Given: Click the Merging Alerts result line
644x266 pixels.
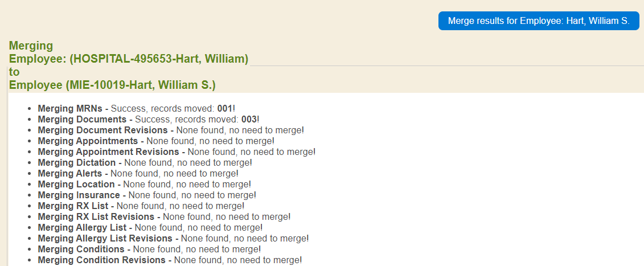Looking at the screenshot, I should pyautogui.click(x=138, y=173).
